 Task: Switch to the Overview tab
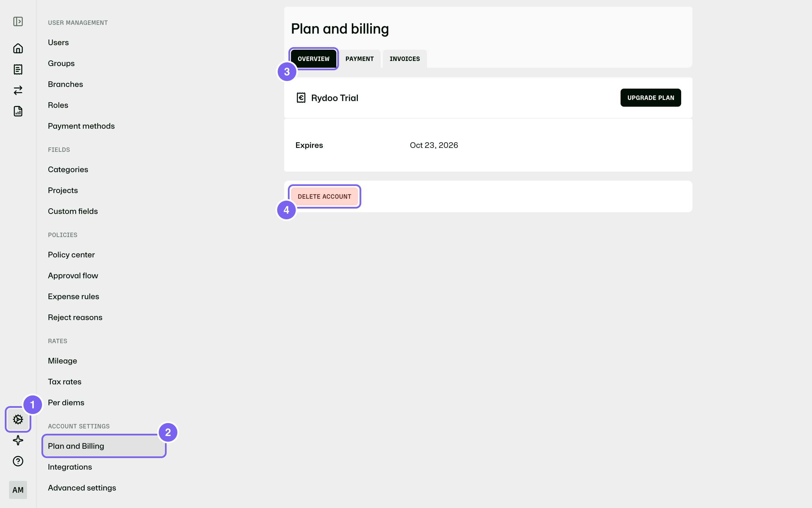pyautogui.click(x=314, y=59)
